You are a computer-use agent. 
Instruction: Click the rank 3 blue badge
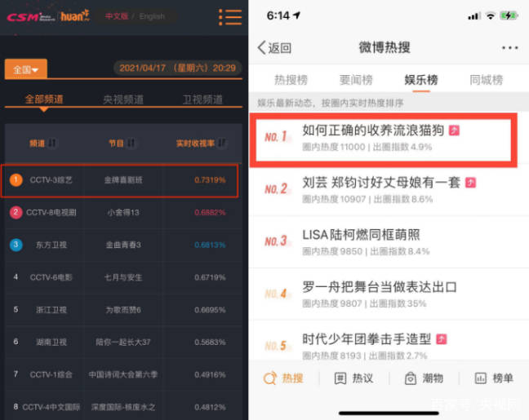coord(16,245)
